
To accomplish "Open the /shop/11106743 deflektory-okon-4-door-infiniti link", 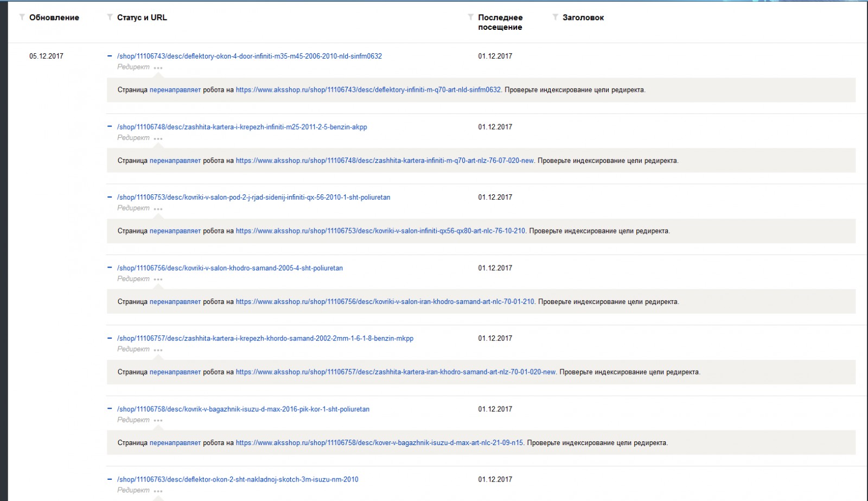I will tap(250, 56).
